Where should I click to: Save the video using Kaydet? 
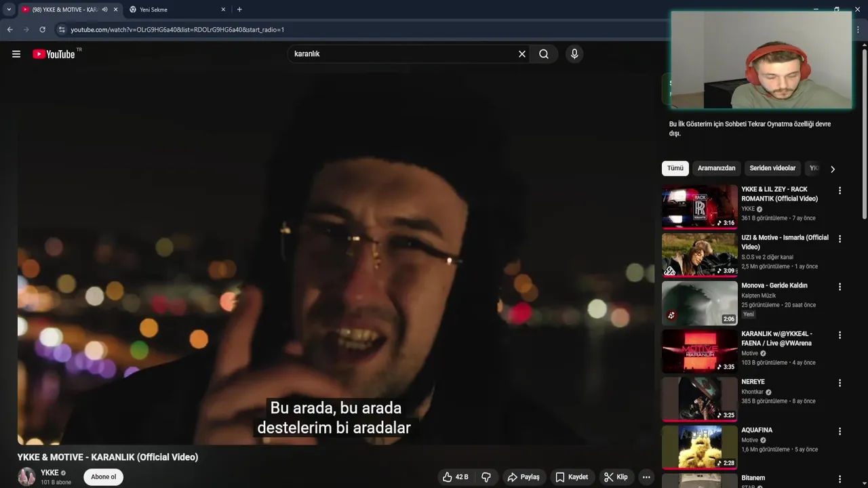[572, 477]
